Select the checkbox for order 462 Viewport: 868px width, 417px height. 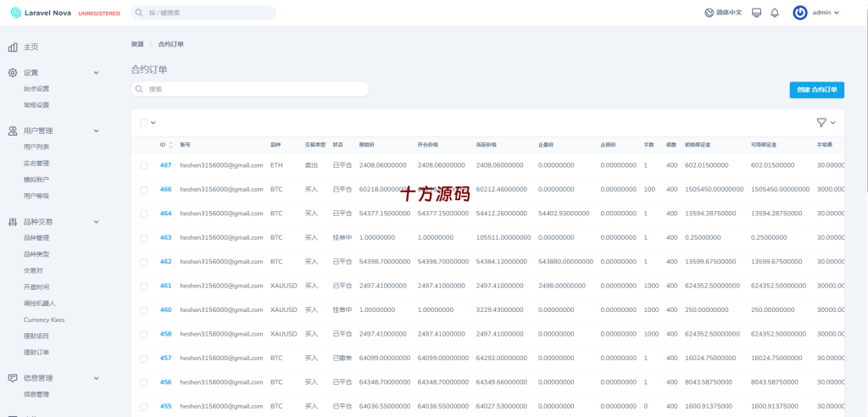point(144,262)
